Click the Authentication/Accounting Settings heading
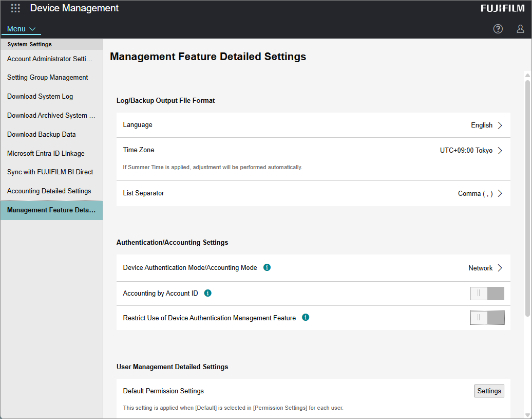Screen dimensions: 532x419 coord(173,243)
